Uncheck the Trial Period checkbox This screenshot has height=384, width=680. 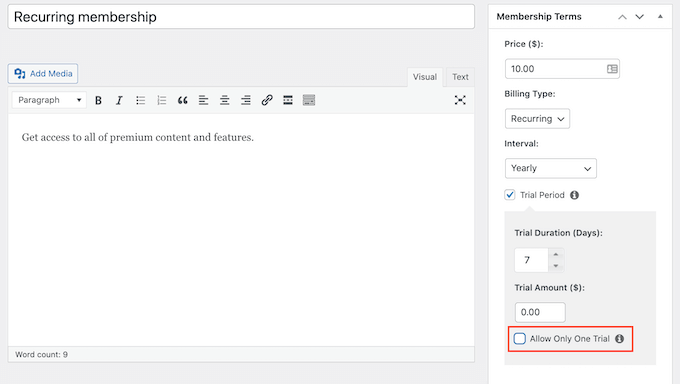[510, 195]
